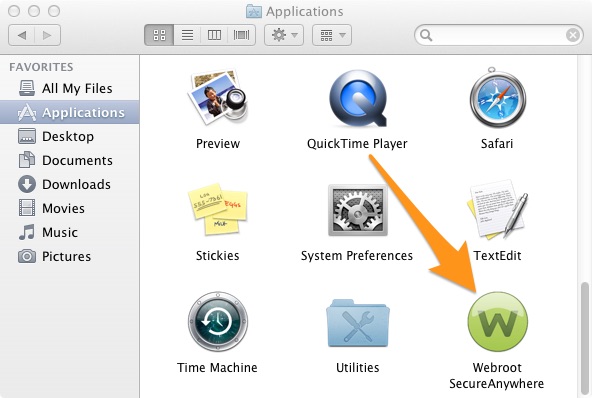This screenshot has height=398, width=592.
Task: Clear the search field text
Action: click(573, 35)
